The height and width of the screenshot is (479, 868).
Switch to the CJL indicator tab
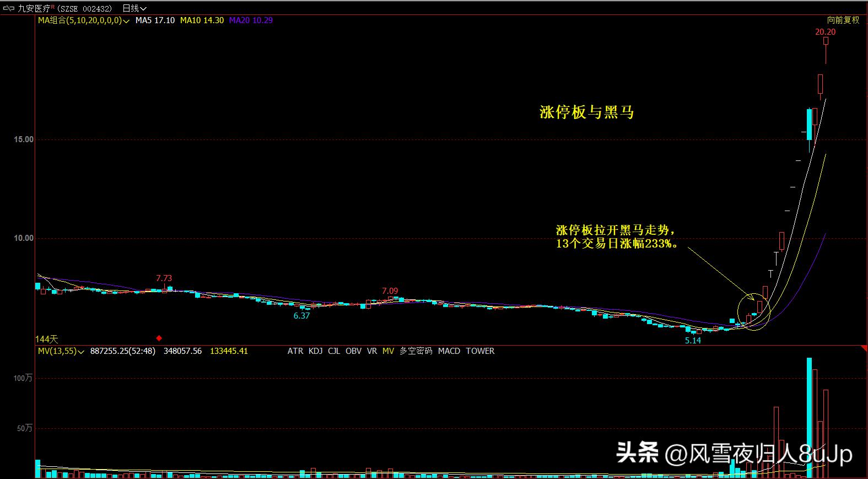click(334, 351)
